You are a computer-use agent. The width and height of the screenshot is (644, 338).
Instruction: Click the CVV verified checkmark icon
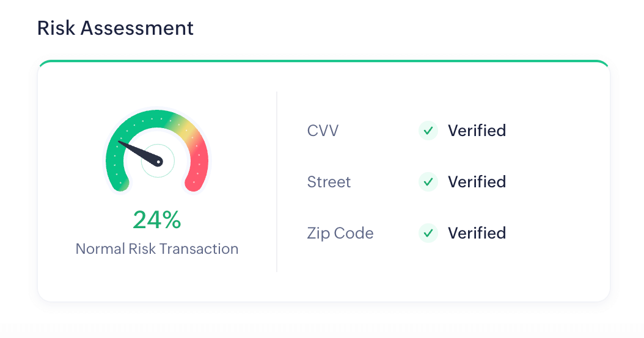[x=428, y=131]
